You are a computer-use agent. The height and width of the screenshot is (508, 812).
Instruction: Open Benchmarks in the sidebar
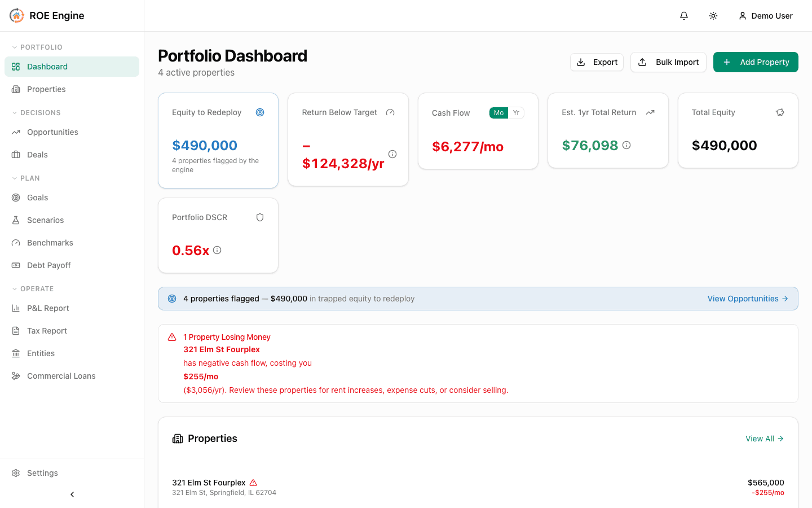(72, 243)
